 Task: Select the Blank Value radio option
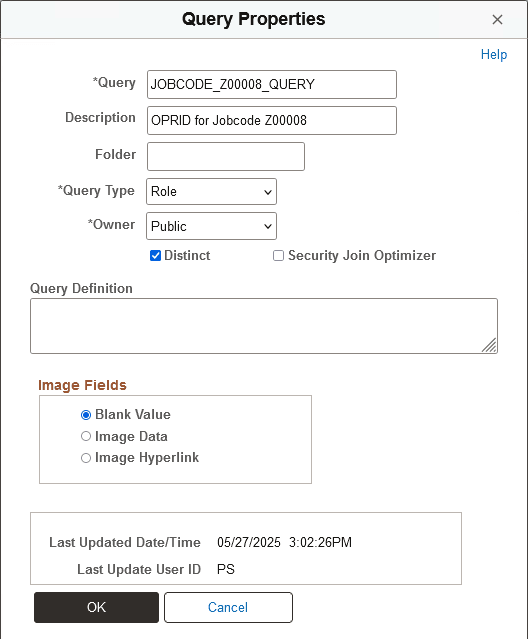coord(86,415)
